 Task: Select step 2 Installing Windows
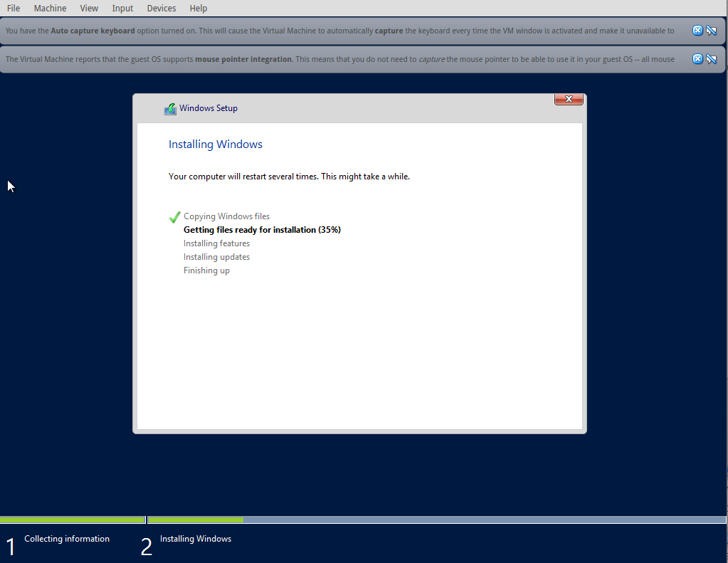[195, 539]
